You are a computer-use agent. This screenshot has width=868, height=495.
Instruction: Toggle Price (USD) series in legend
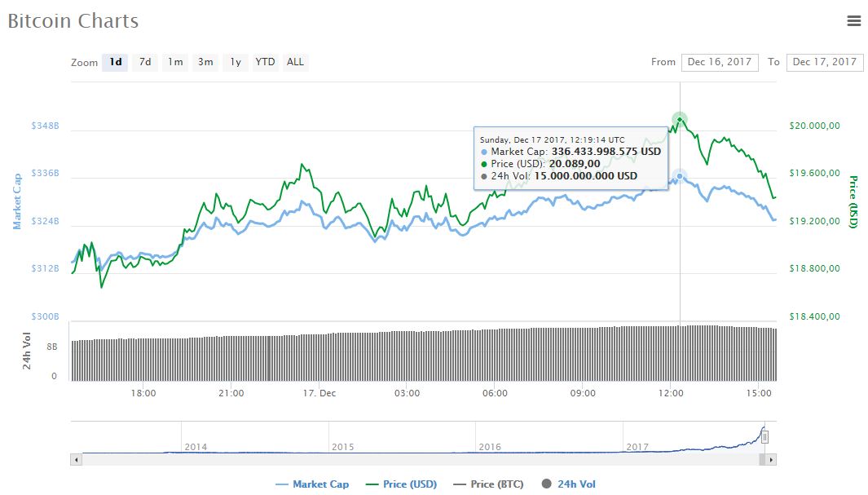(x=402, y=484)
